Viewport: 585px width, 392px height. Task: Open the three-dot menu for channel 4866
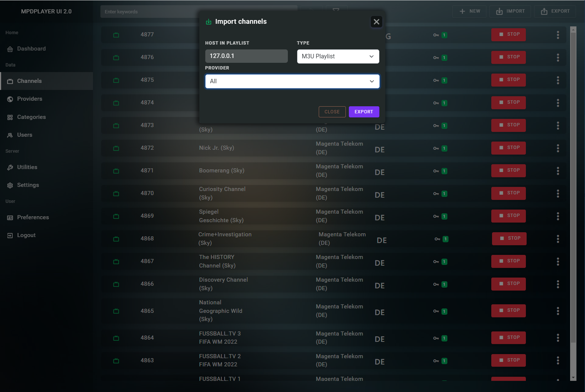tap(557, 284)
